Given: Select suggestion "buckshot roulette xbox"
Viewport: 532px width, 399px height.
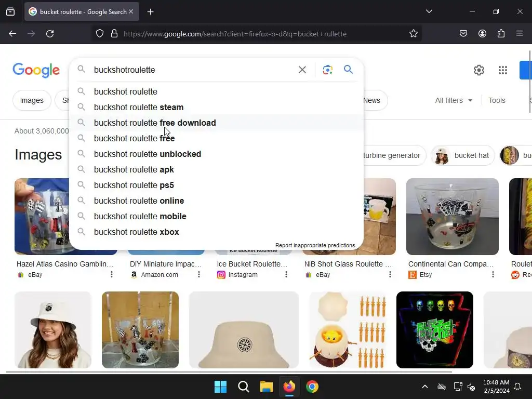Looking at the screenshot, I should [x=216, y=232].
